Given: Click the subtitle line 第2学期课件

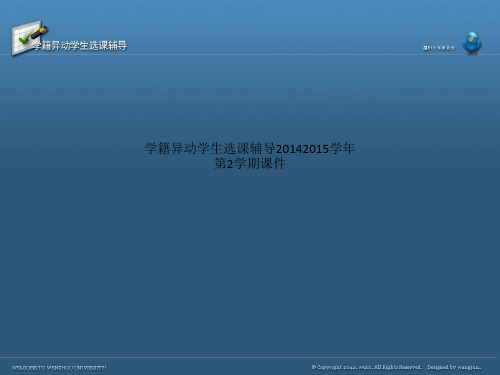Looking at the screenshot, I should point(250,163).
